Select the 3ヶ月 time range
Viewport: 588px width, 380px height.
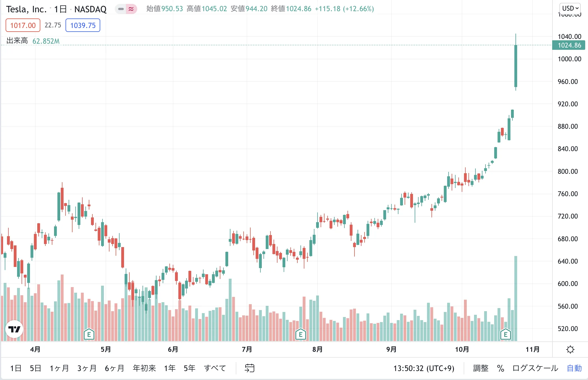[x=87, y=368]
